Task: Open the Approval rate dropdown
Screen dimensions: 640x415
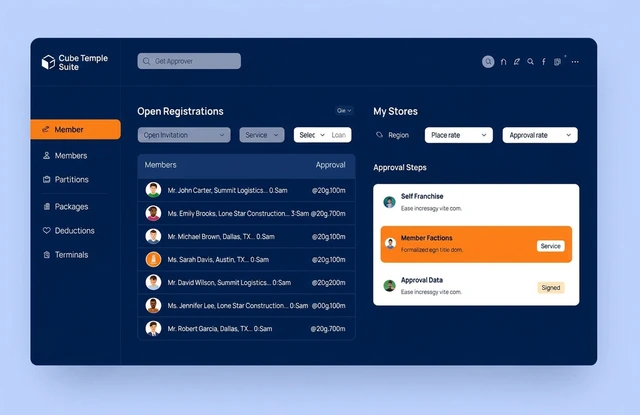Action: pyautogui.click(x=540, y=135)
